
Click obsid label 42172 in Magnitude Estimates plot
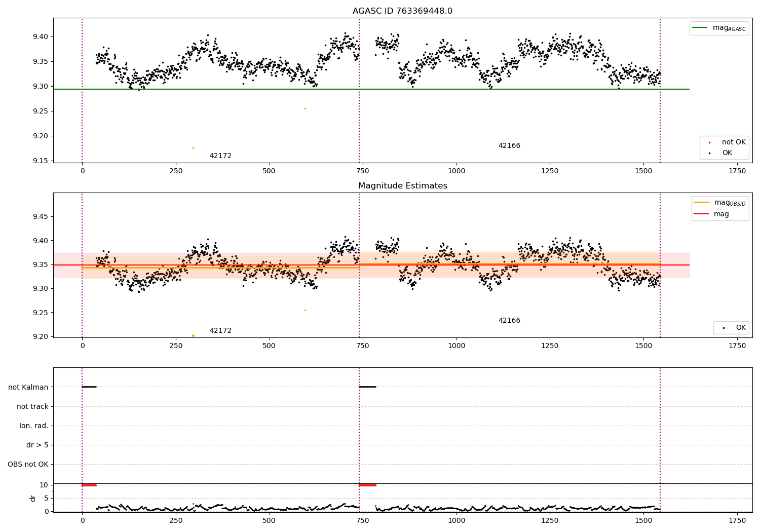pyautogui.click(x=220, y=331)
